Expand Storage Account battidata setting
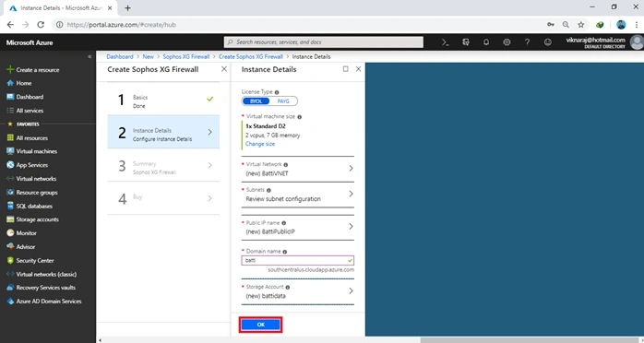The width and height of the screenshot is (644, 343). pyautogui.click(x=298, y=291)
